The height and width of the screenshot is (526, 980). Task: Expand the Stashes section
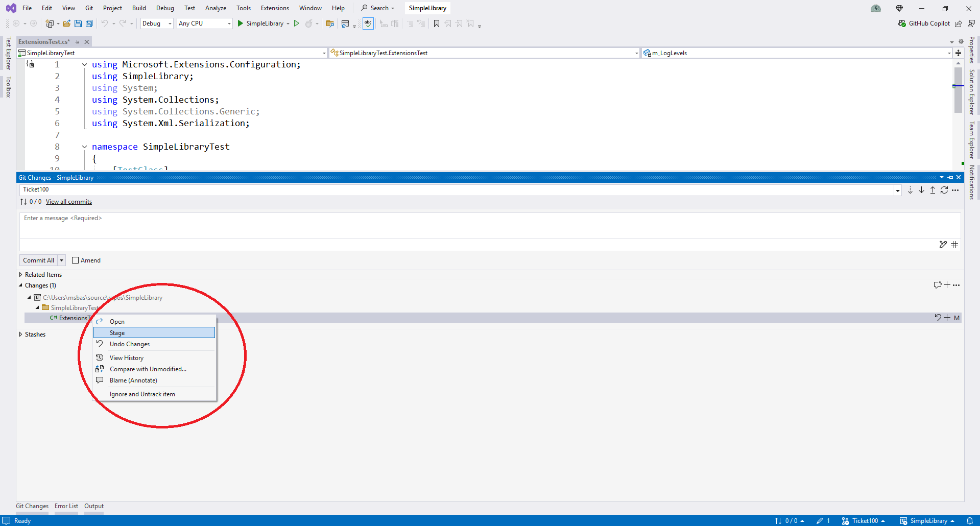(x=21, y=334)
